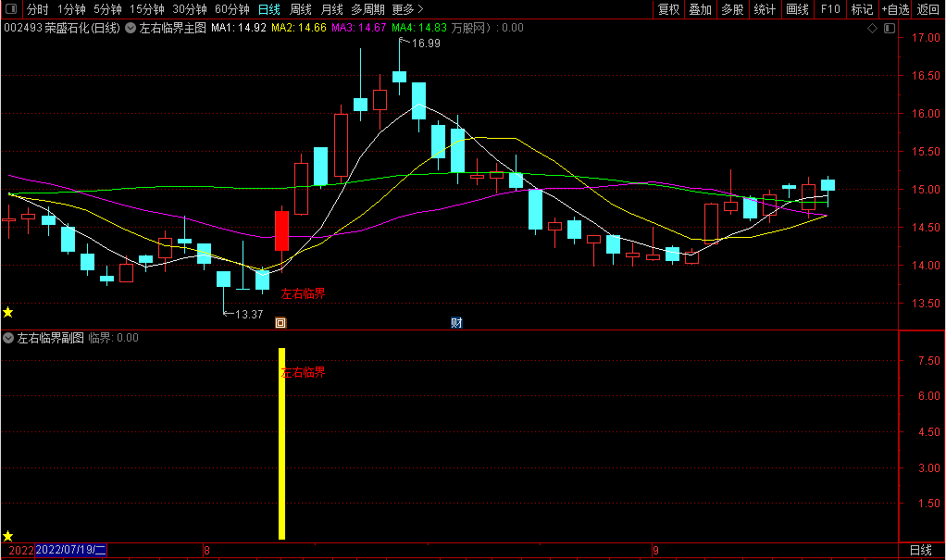Open the 多周期 multi-period view
This screenshot has height=560, width=946.
click(x=367, y=9)
